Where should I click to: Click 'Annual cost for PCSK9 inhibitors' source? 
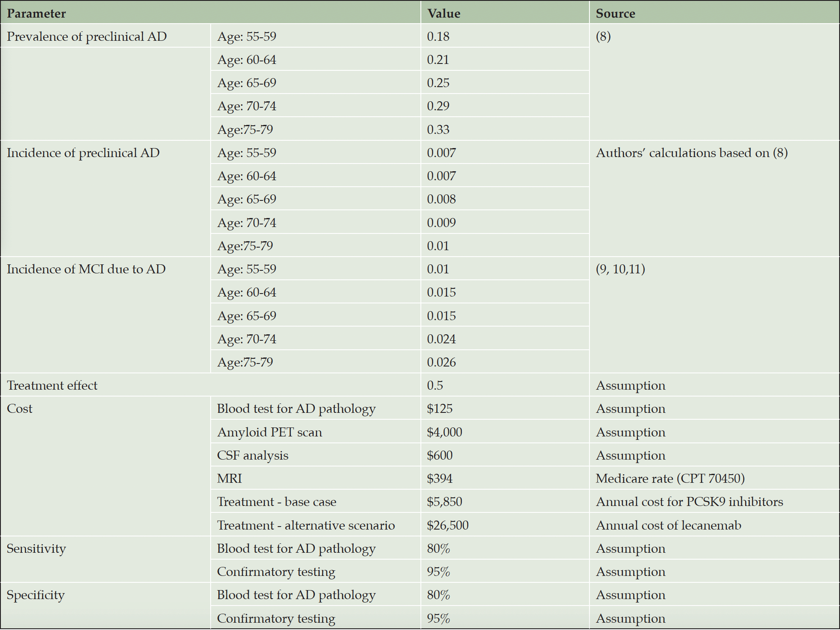point(689,502)
